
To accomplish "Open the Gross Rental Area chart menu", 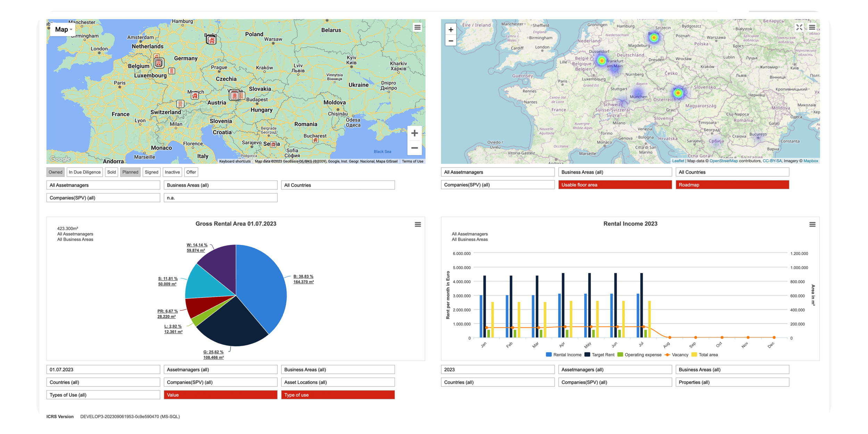I will [418, 225].
